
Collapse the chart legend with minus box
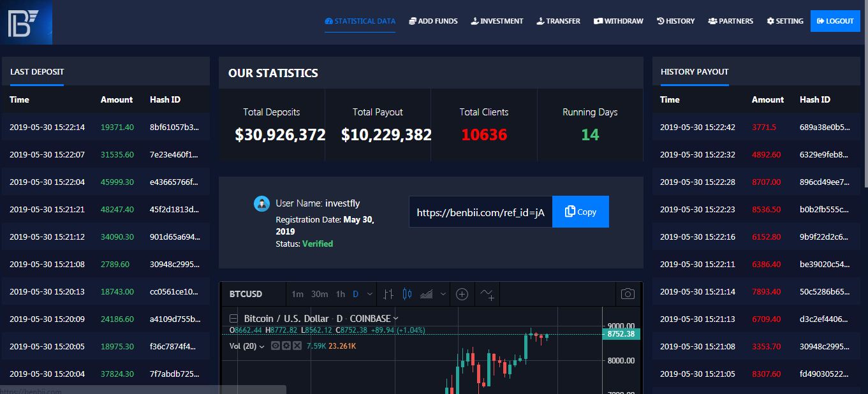[233, 318]
